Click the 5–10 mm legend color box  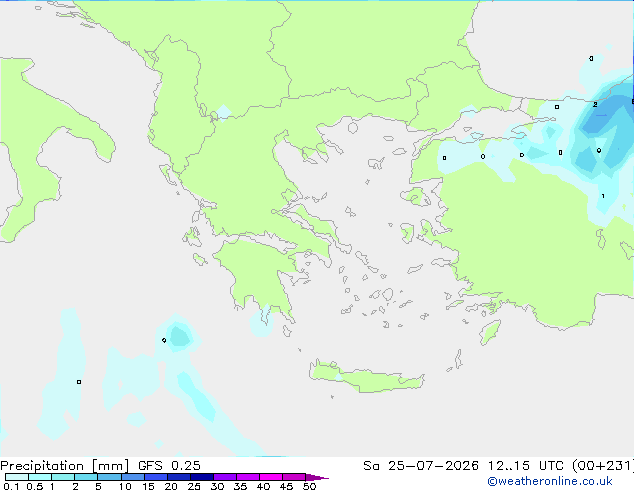pos(109,477)
